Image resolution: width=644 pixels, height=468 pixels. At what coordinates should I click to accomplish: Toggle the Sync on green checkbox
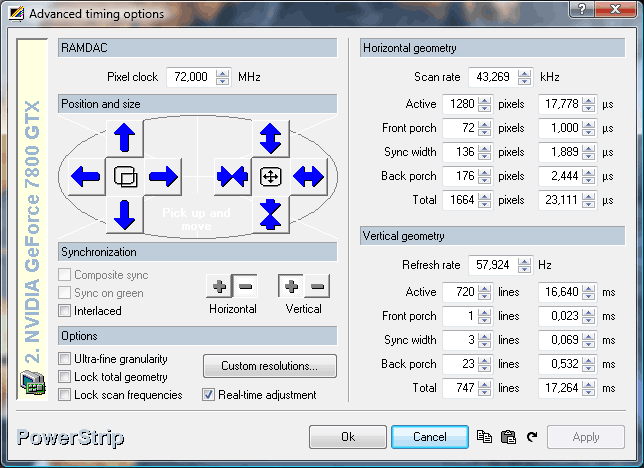[x=64, y=293]
